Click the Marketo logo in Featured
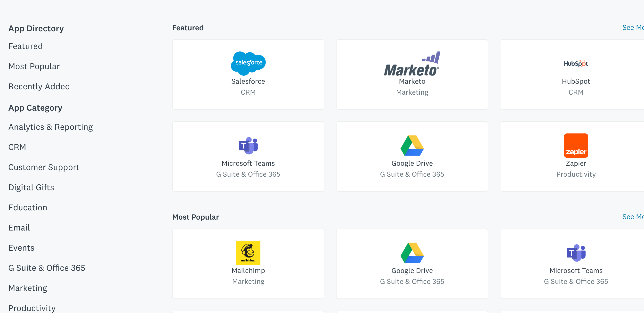The width and height of the screenshot is (644, 313). click(412, 64)
